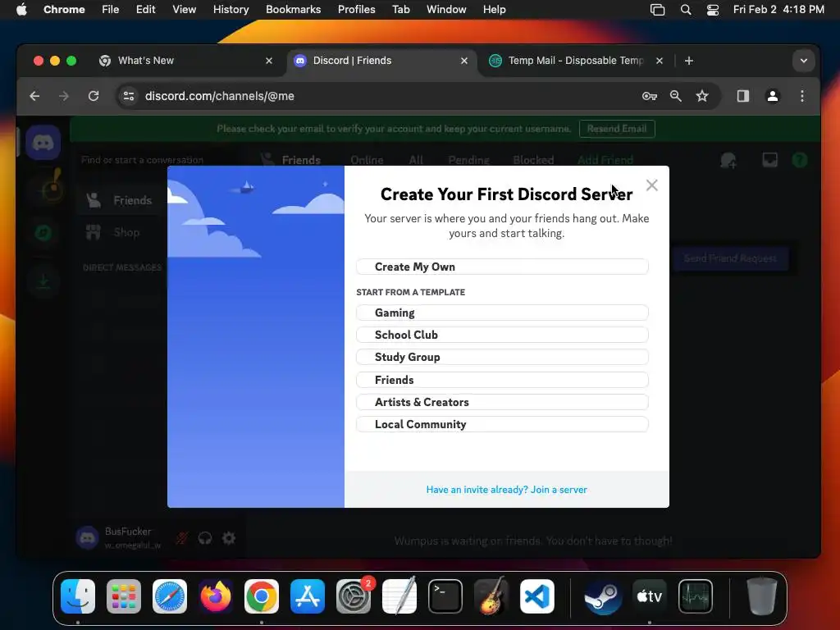Open macOS Control Center icon
The image size is (840, 630).
(x=713, y=10)
